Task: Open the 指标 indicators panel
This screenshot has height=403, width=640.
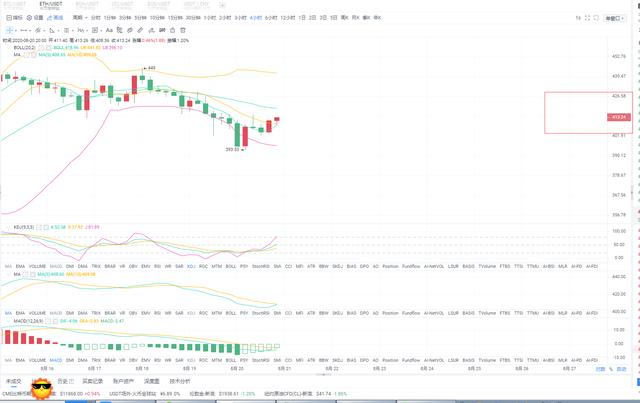Action: [x=14, y=18]
